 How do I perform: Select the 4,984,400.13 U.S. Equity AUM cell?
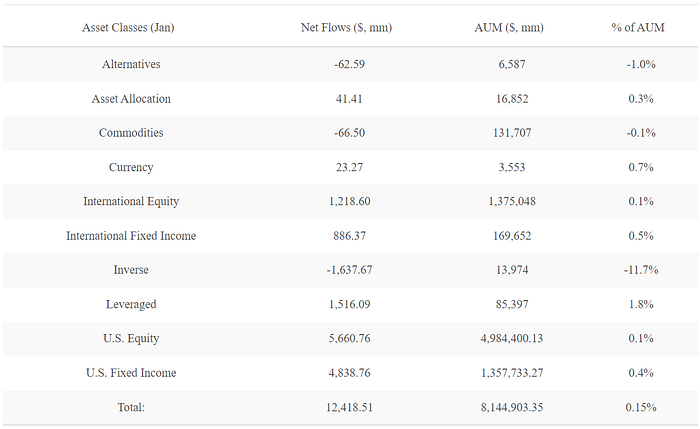(x=512, y=339)
